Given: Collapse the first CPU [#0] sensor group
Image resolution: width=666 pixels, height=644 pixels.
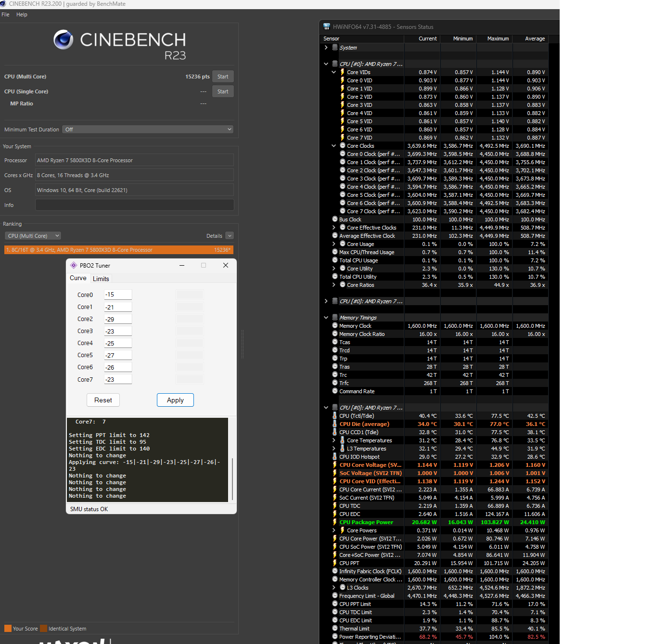Looking at the screenshot, I should [326, 64].
